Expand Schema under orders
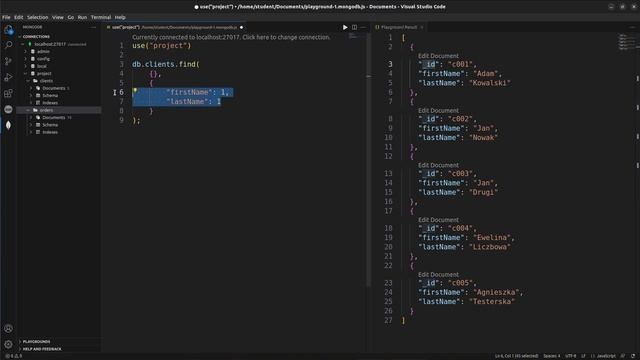The width and height of the screenshot is (640, 360). (31, 125)
